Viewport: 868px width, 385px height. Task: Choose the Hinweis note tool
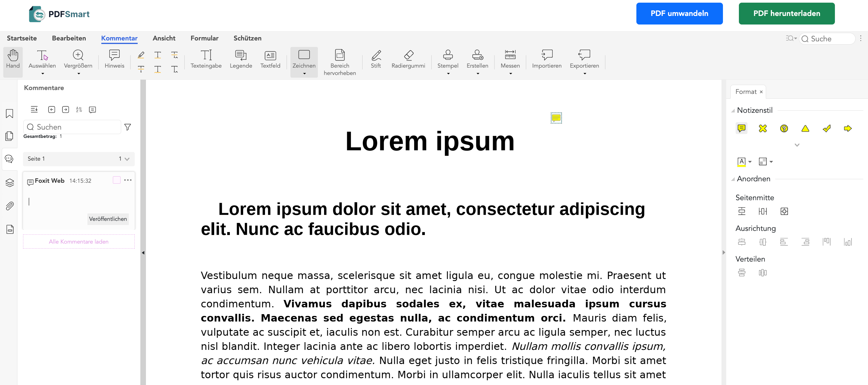click(x=114, y=60)
